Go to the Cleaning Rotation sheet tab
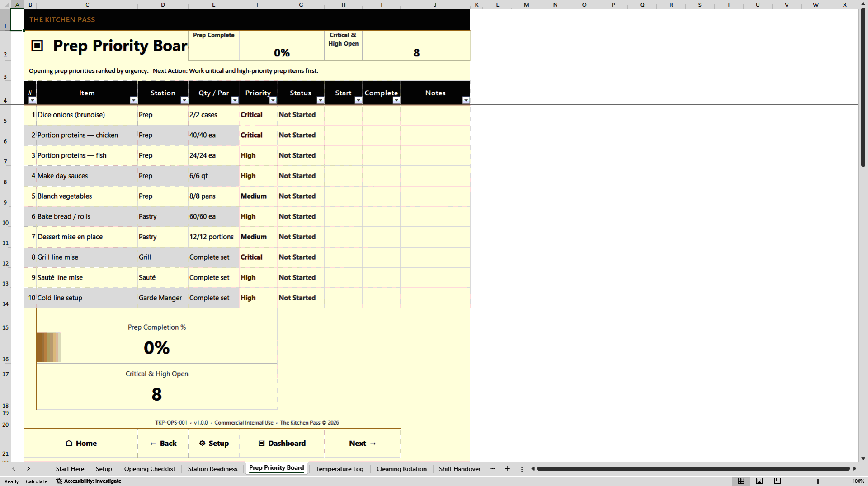 401,469
